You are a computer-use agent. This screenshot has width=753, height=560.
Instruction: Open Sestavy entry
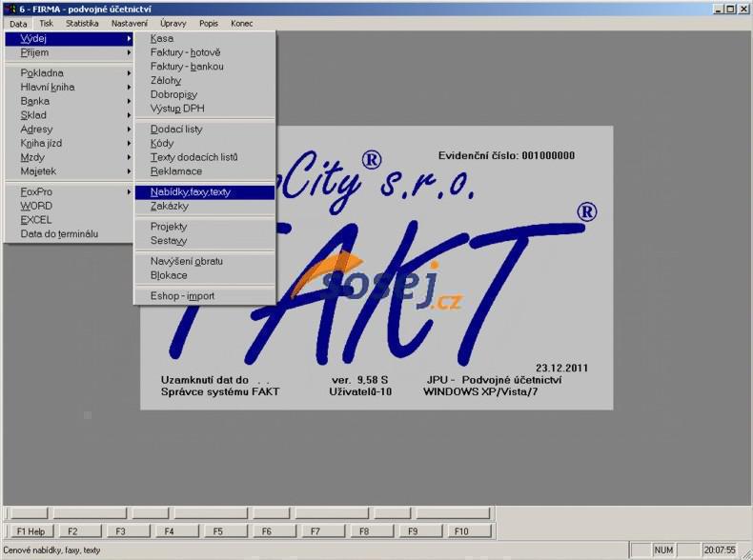click(205, 241)
